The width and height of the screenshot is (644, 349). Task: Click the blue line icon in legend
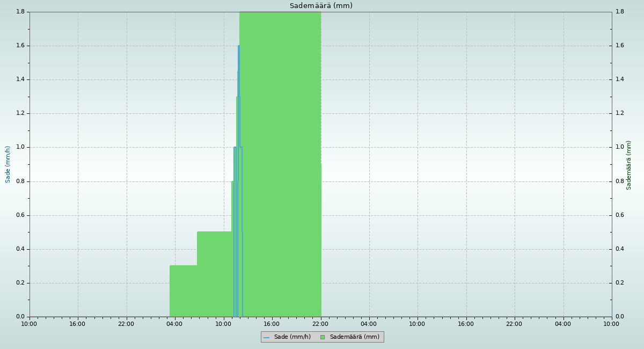266,337
